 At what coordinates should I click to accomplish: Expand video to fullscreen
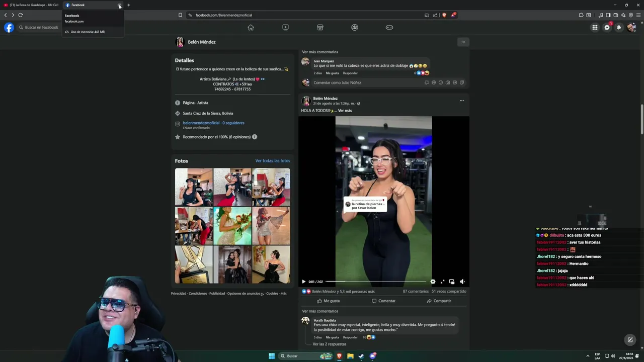click(442, 282)
